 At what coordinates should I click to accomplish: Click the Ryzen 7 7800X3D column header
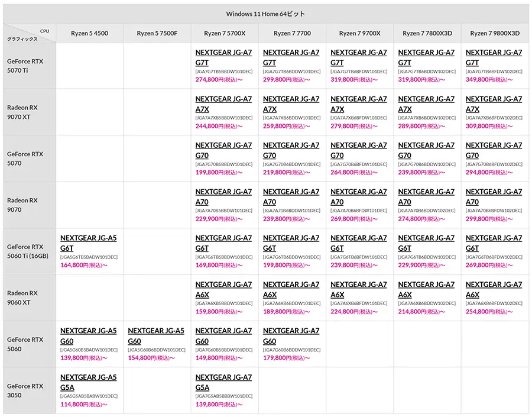[x=427, y=34]
